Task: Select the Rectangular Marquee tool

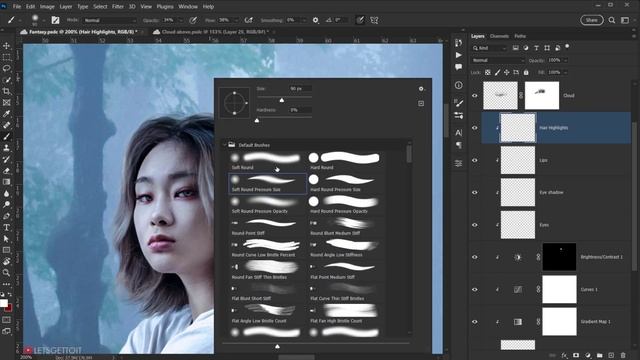Action: [7, 57]
